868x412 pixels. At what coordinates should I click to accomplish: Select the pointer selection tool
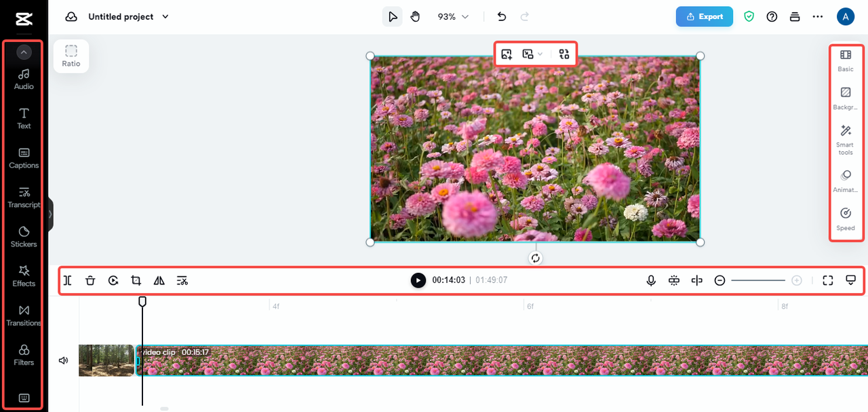[x=393, y=17]
